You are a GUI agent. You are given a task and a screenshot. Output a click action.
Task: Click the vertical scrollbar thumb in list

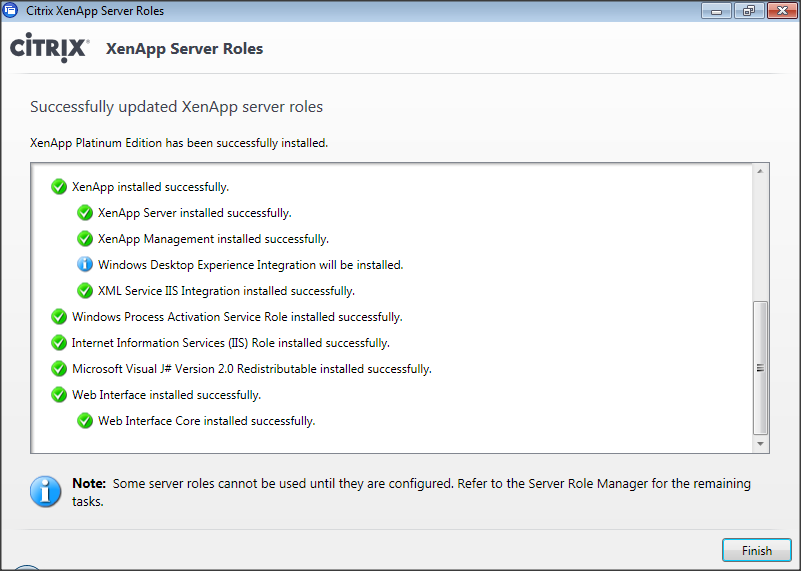click(761, 366)
